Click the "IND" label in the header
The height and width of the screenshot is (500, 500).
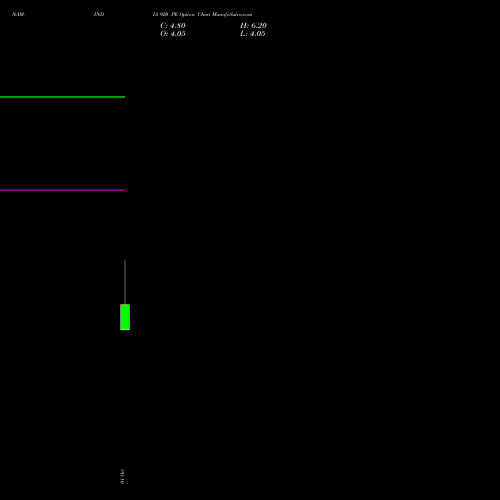[99, 14]
